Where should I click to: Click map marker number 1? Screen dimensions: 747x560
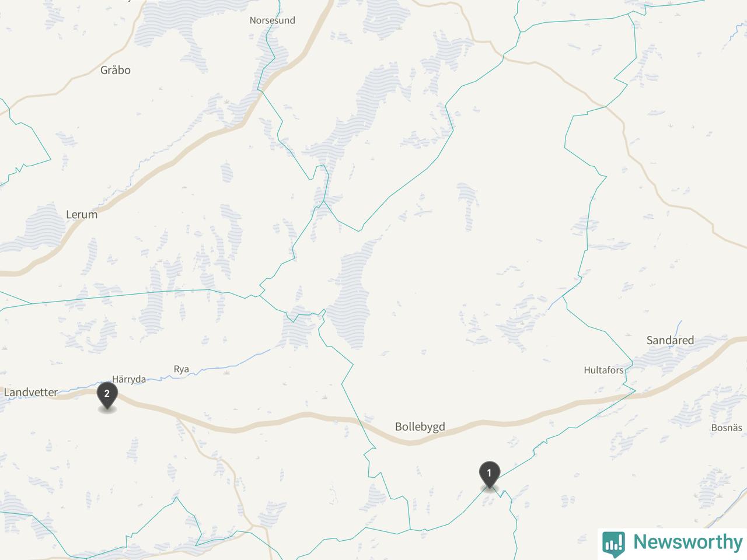[x=489, y=475]
